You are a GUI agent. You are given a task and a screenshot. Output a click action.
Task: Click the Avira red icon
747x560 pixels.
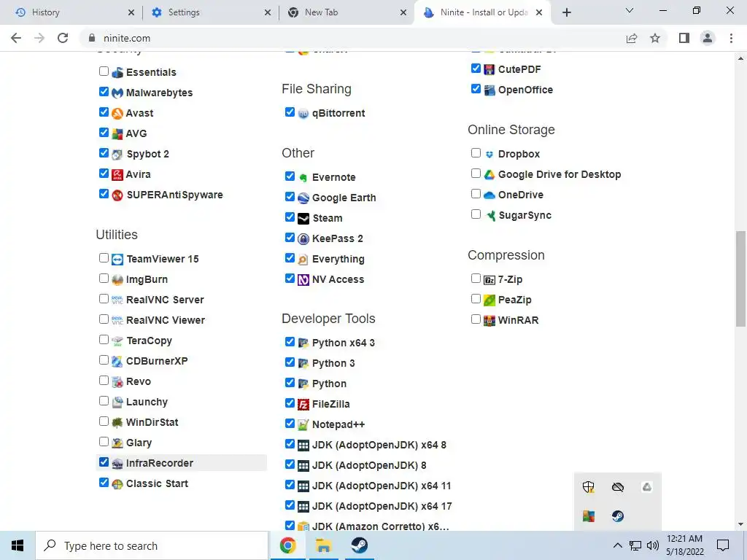pyautogui.click(x=117, y=175)
